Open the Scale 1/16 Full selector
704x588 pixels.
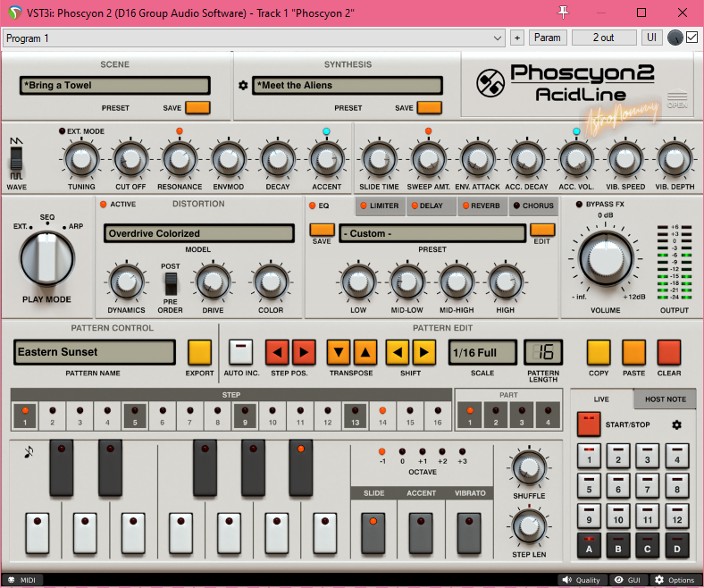(482, 353)
